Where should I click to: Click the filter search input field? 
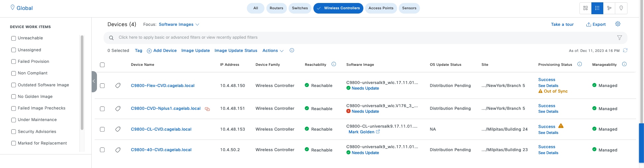pyautogui.click(x=364, y=38)
